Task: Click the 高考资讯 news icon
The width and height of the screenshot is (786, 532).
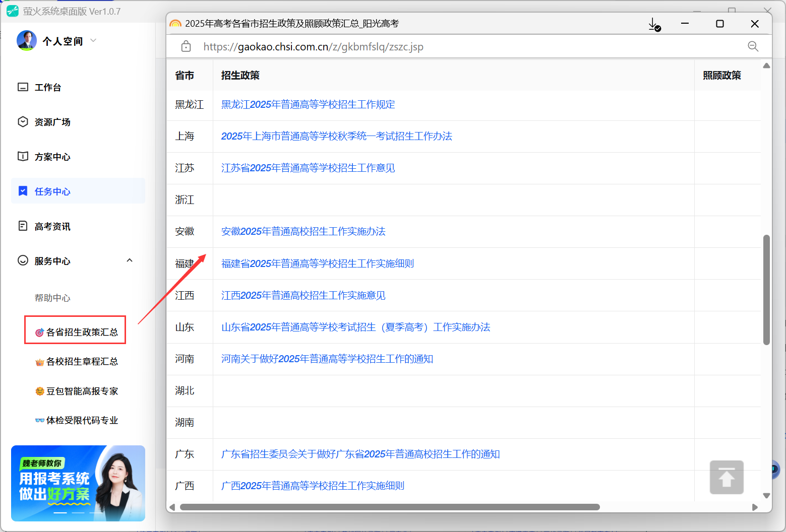Action: click(23, 226)
